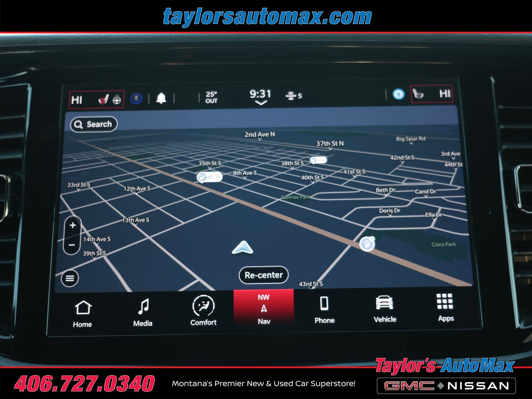This screenshot has height=399, width=532.
Task: Open the notifications bell
Action: pos(161,98)
